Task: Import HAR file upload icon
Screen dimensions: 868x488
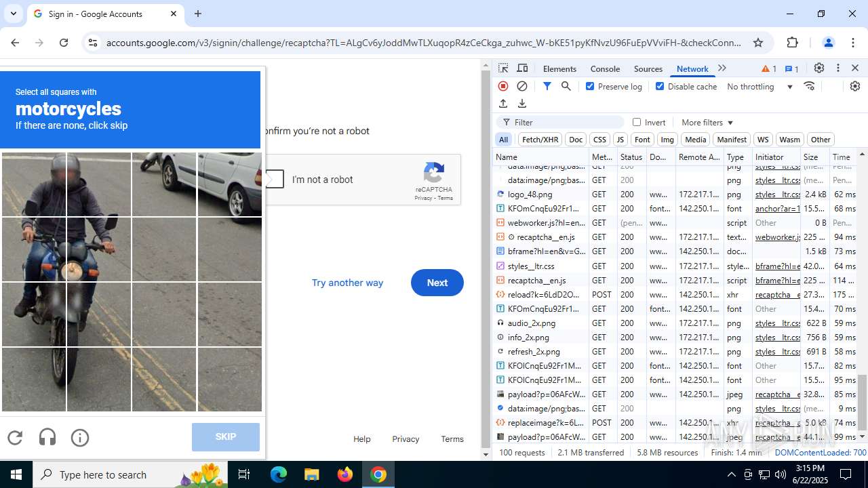Action: [x=503, y=104]
